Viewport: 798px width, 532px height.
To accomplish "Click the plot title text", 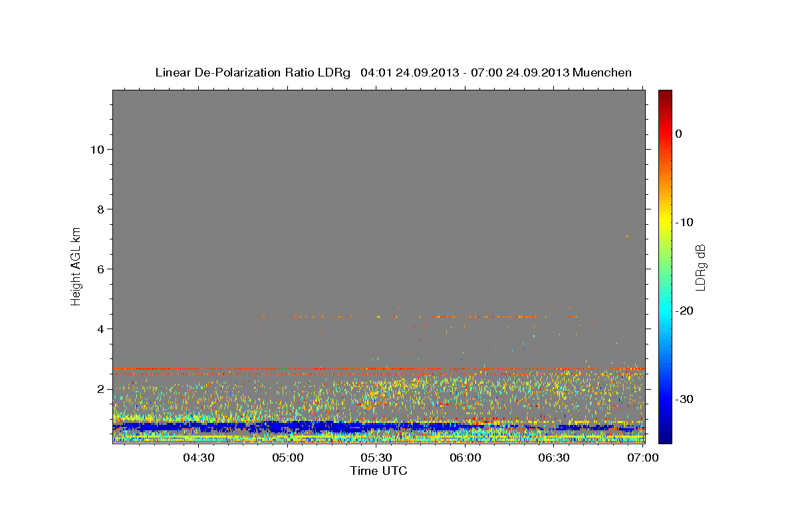I will [393, 72].
